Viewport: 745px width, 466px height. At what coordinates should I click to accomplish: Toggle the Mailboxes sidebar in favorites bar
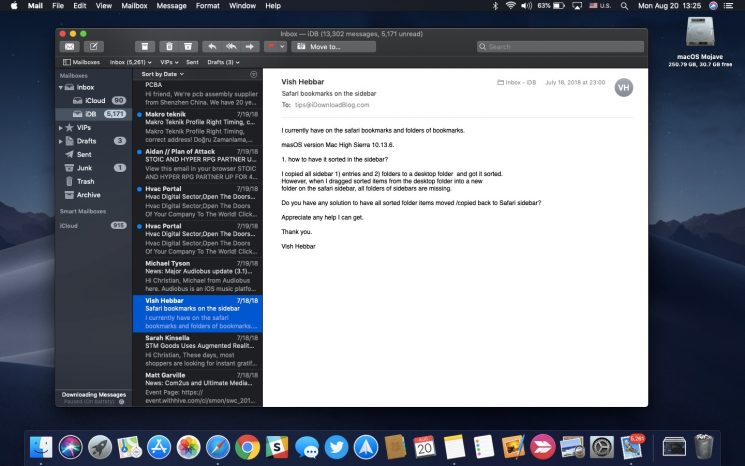[81, 62]
